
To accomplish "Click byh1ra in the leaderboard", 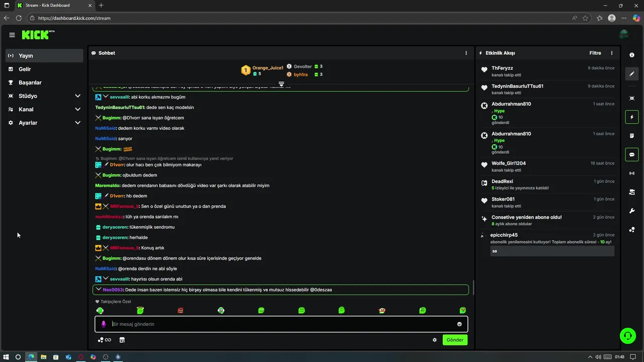I will point(301,74).
